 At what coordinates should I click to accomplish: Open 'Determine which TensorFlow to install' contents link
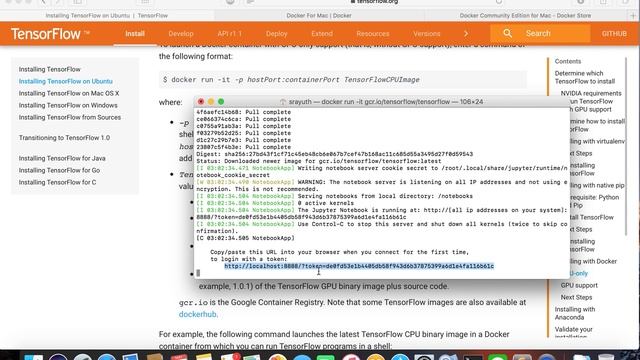(x=584, y=77)
